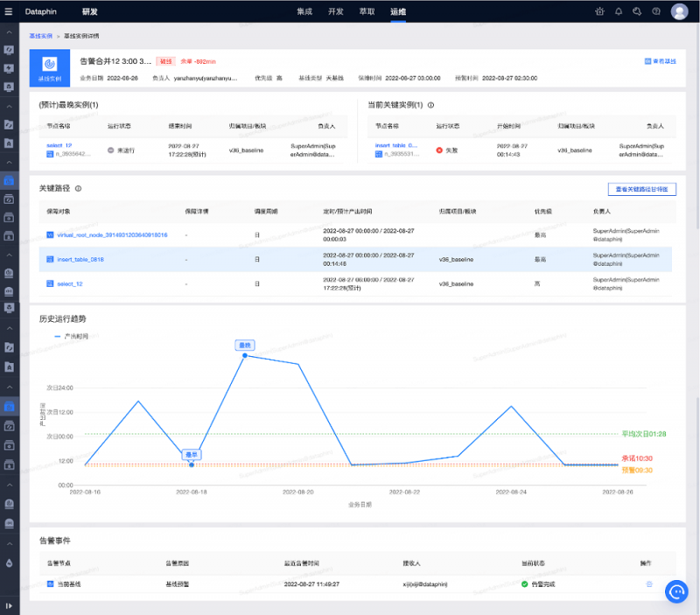
Task: Click the floating chat assistant button
Action: [677, 591]
